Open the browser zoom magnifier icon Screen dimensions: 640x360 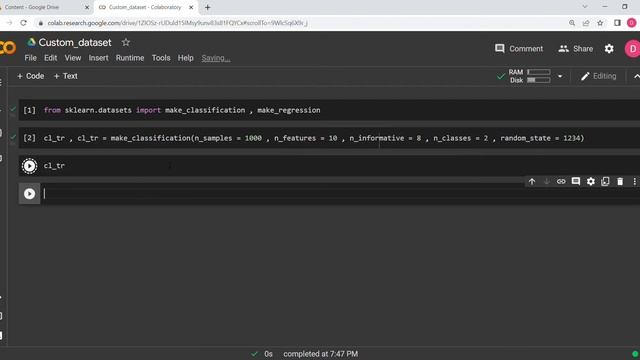[x=572, y=23]
